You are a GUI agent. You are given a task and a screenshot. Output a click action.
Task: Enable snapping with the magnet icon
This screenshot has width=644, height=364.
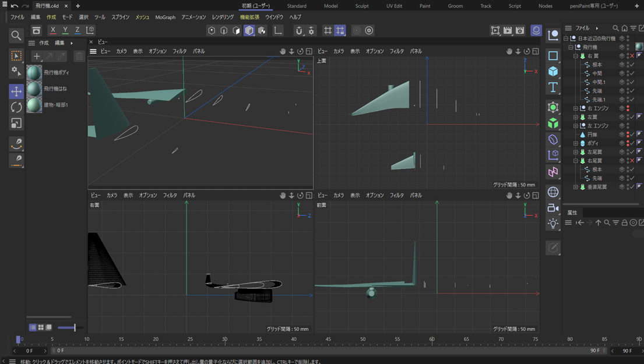click(x=299, y=30)
